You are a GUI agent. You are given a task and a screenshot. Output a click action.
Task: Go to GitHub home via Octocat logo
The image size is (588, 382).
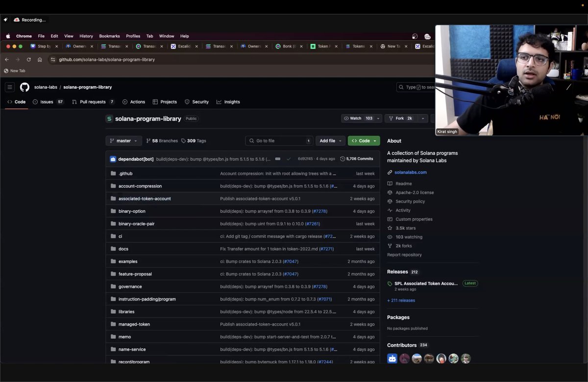24,87
